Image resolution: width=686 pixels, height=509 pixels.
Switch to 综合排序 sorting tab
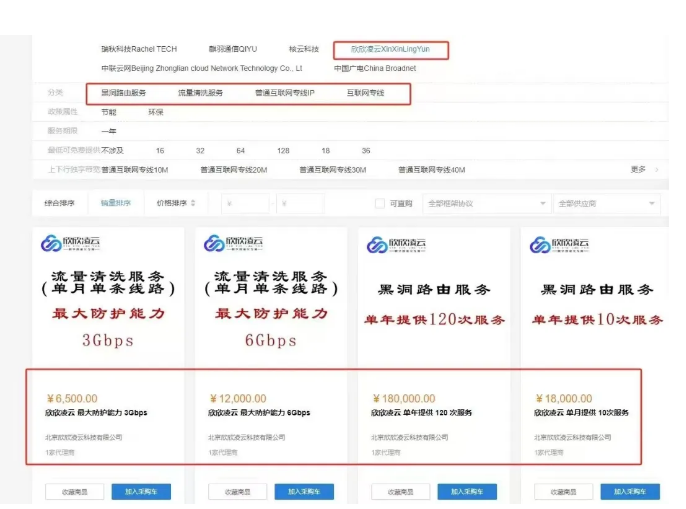pos(60,203)
